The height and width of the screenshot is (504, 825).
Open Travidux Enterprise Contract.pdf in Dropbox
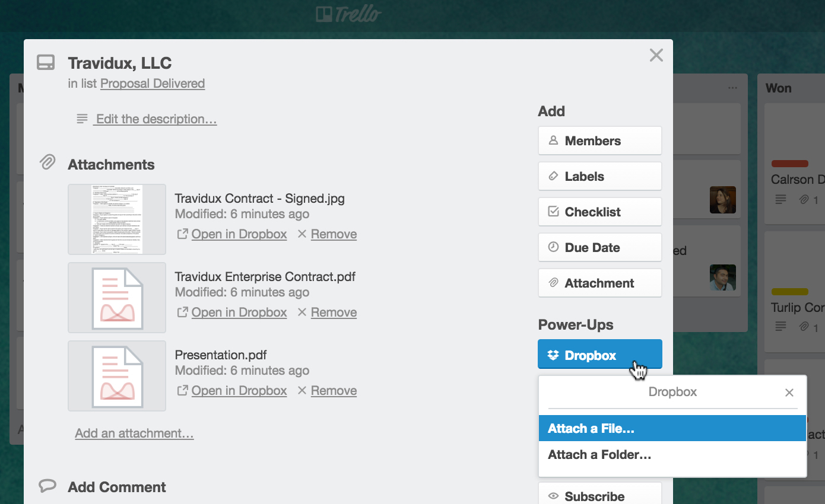tap(239, 312)
